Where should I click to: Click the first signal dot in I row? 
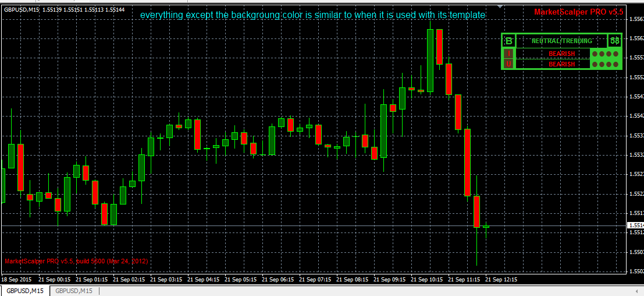pyautogui.click(x=595, y=54)
